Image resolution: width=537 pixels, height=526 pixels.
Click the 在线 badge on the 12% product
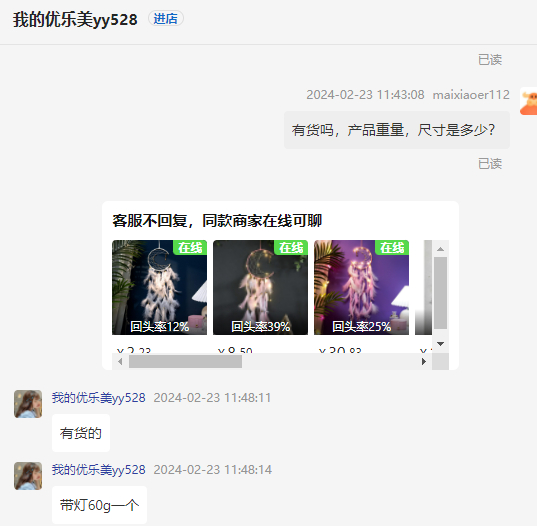(x=190, y=247)
